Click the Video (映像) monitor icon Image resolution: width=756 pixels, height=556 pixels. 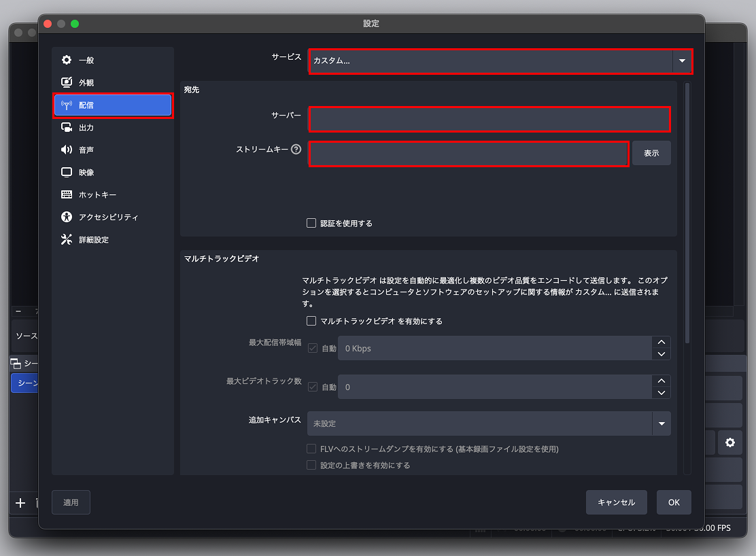coord(67,173)
